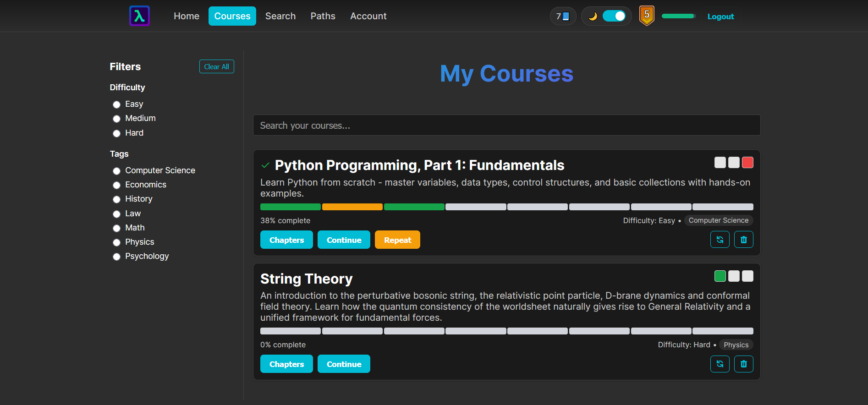Viewport: 868px width, 405px height.
Task: Filter by Psychology tag
Action: (x=116, y=257)
